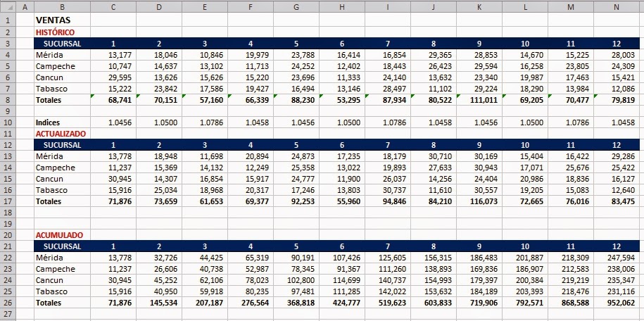
Task: Click the Indices label cell
Action: pos(62,122)
